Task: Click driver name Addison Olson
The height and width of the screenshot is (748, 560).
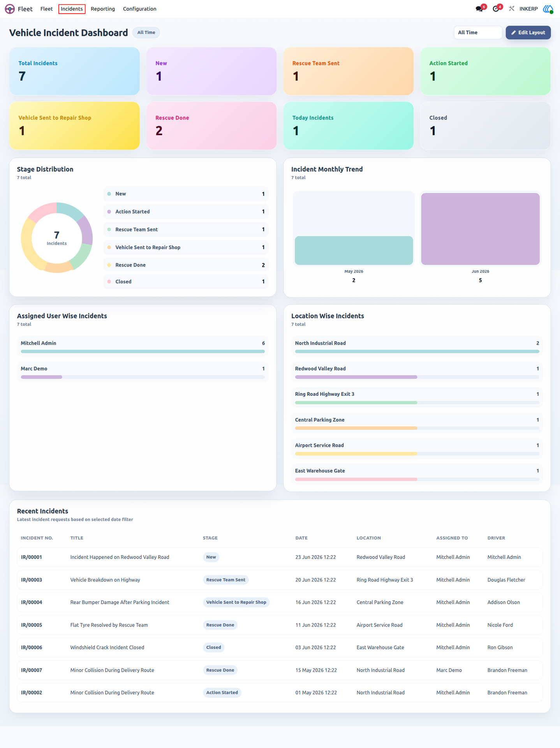Action: 504,602
